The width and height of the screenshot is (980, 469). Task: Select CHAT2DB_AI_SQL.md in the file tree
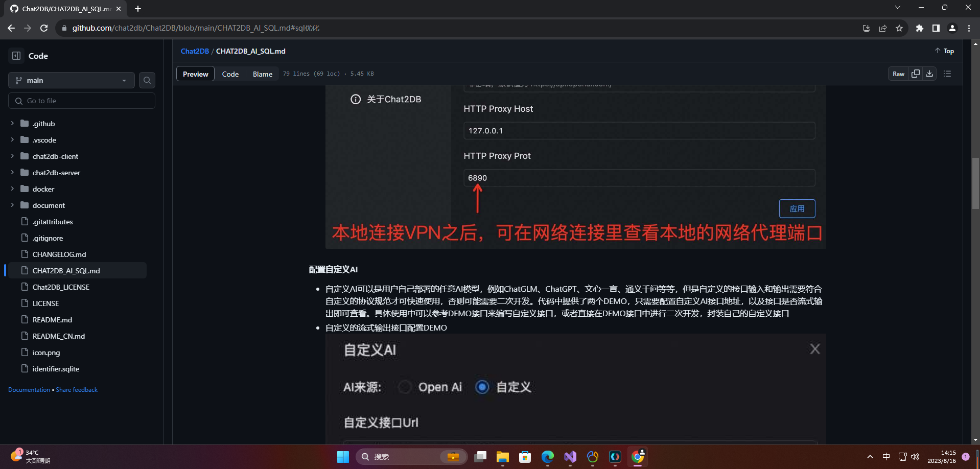tap(78, 271)
